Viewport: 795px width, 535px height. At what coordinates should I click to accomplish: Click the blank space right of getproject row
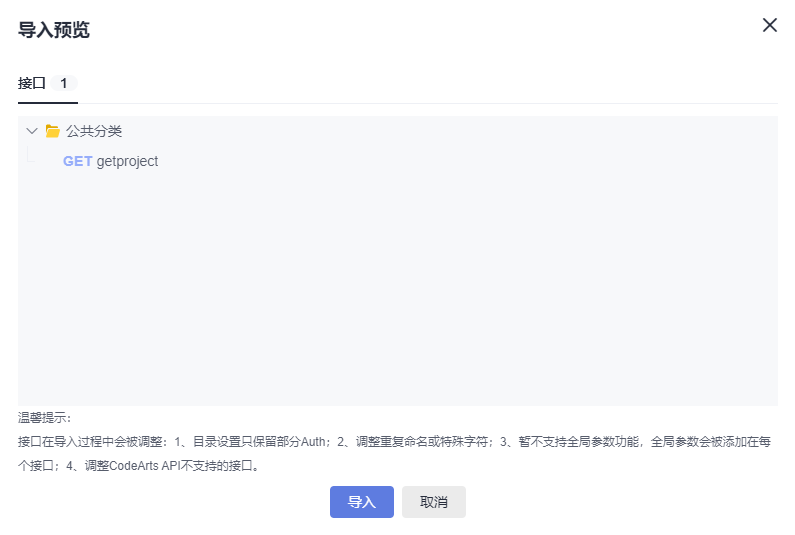[450, 161]
